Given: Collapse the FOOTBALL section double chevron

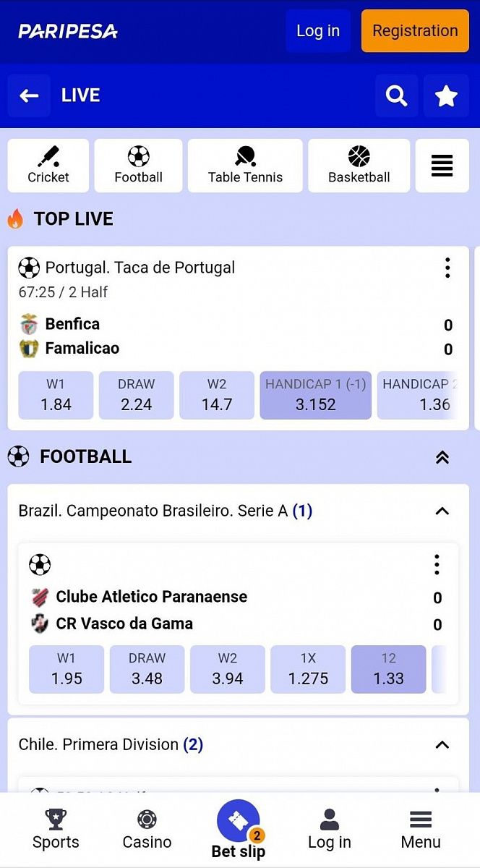Looking at the screenshot, I should [x=442, y=457].
